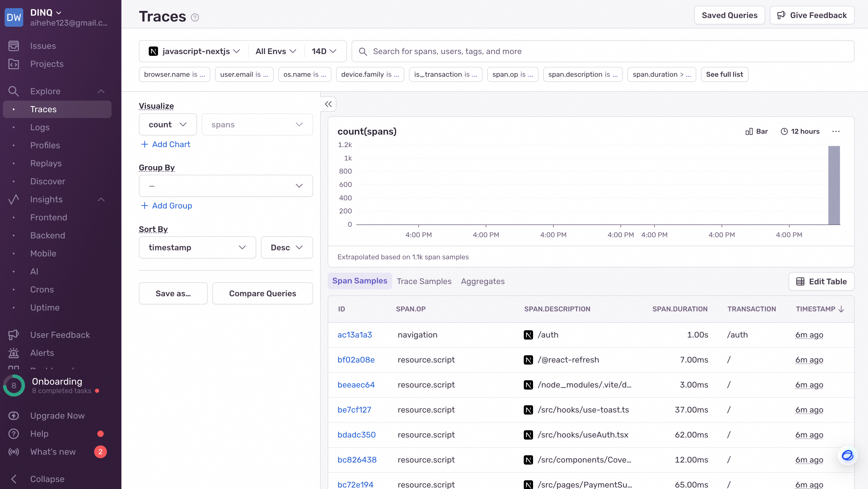Switch to the Trace Samples tab
The height and width of the screenshot is (489, 868).
pyautogui.click(x=424, y=281)
